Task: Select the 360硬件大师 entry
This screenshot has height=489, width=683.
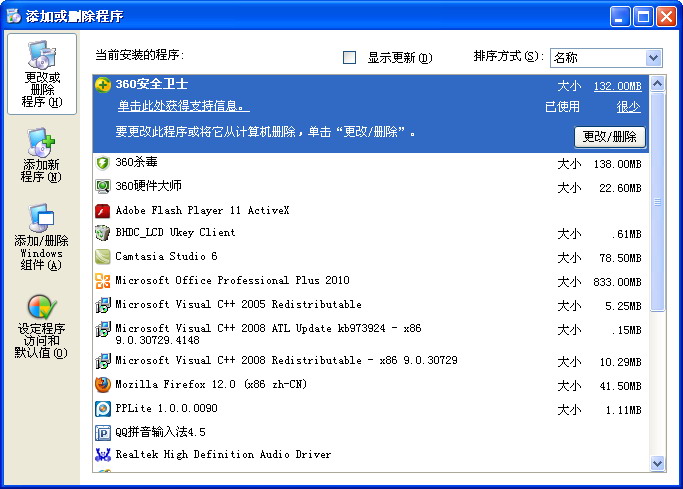Action: [x=370, y=187]
